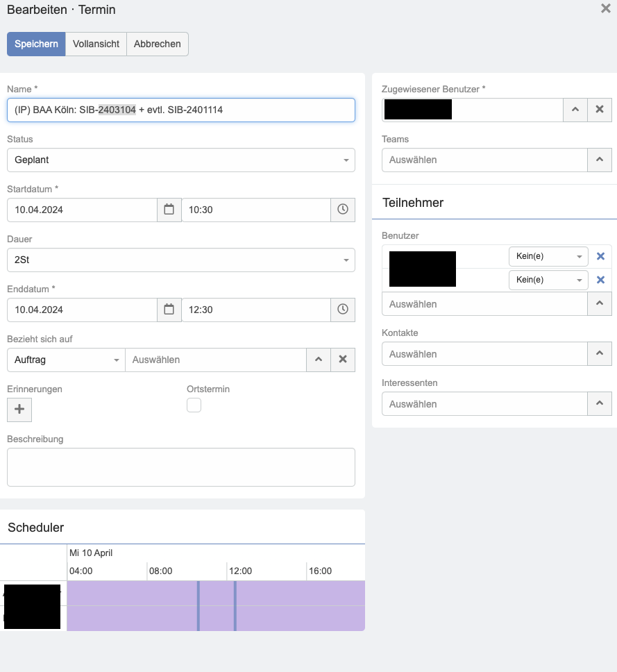The height and width of the screenshot is (672, 617).
Task: Open the Enddatum time clock picker
Action: pos(343,310)
